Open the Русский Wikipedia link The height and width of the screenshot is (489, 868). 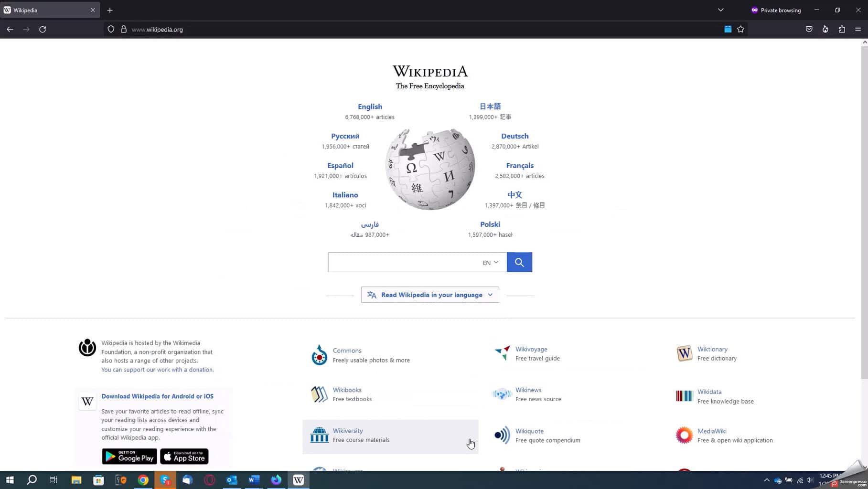345,136
